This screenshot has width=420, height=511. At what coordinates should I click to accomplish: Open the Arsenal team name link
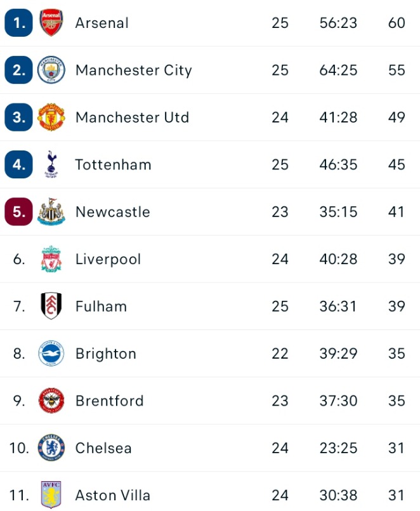(x=102, y=23)
